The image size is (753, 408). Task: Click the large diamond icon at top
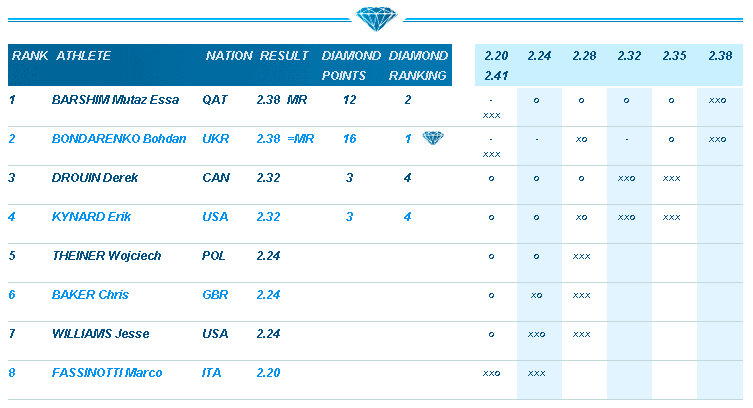[375, 18]
